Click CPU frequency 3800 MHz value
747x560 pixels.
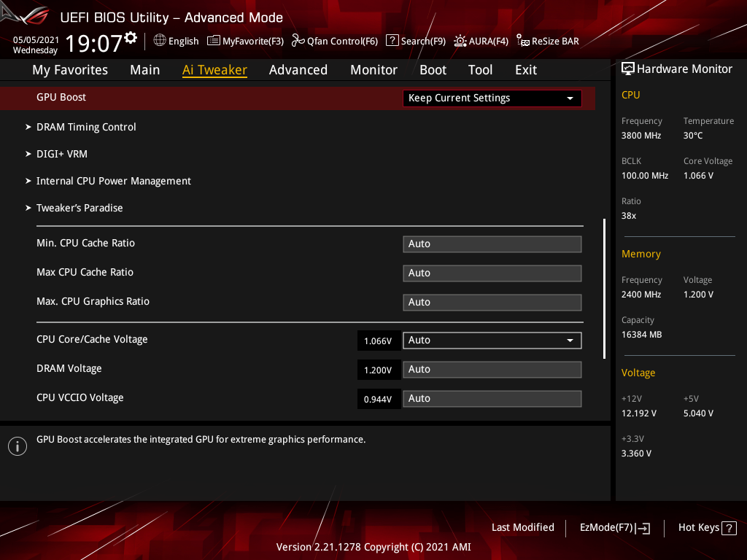(640, 136)
